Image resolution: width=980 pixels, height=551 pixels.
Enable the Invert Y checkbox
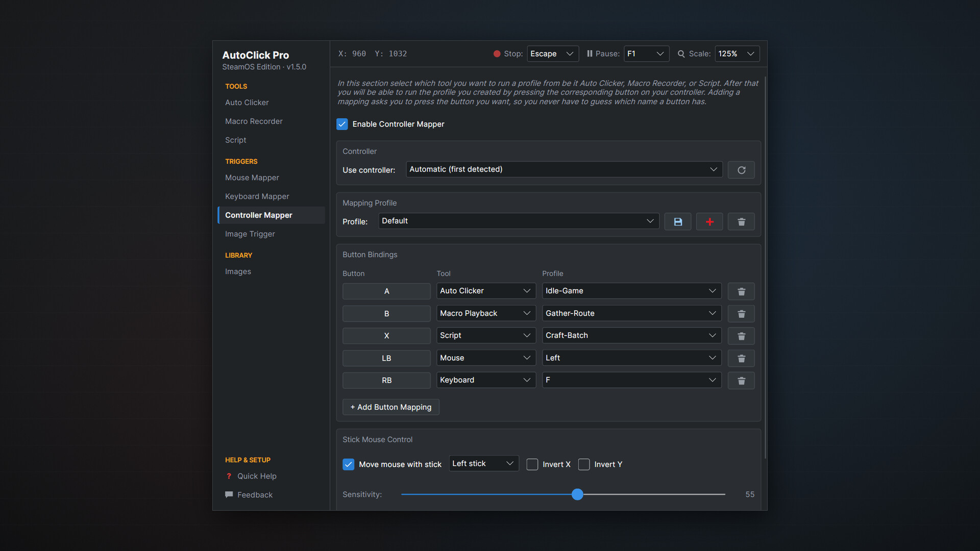pyautogui.click(x=584, y=464)
